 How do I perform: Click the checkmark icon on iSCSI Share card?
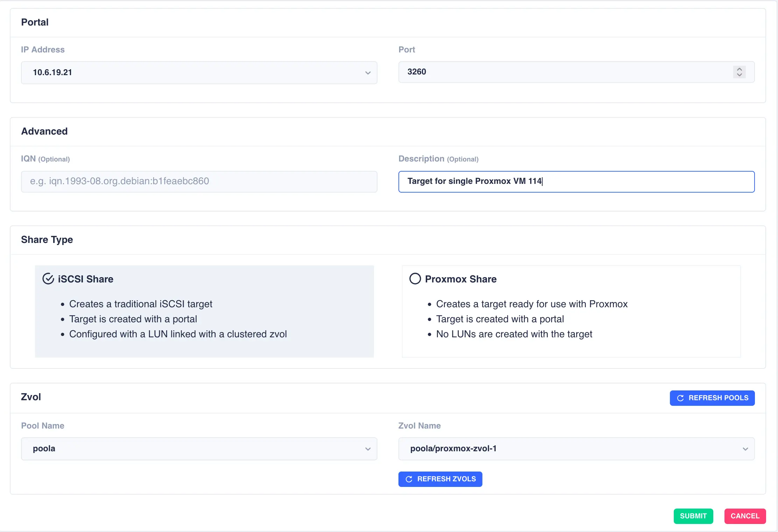click(48, 279)
